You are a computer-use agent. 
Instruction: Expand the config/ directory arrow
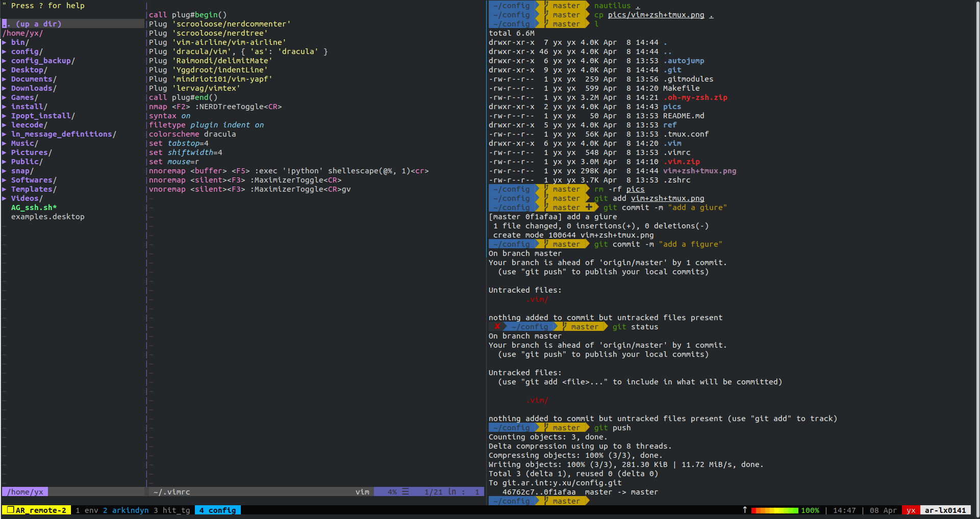[5, 51]
